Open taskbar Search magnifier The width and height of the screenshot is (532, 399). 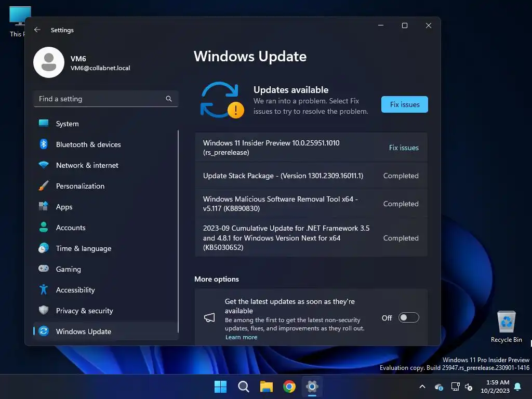(243, 387)
